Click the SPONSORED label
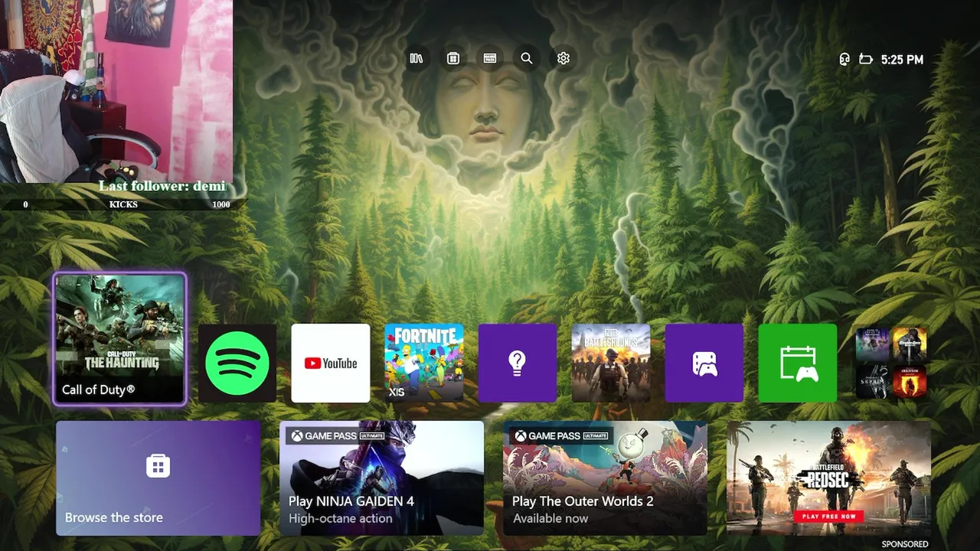The height and width of the screenshot is (551, 980). pos(905,544)
